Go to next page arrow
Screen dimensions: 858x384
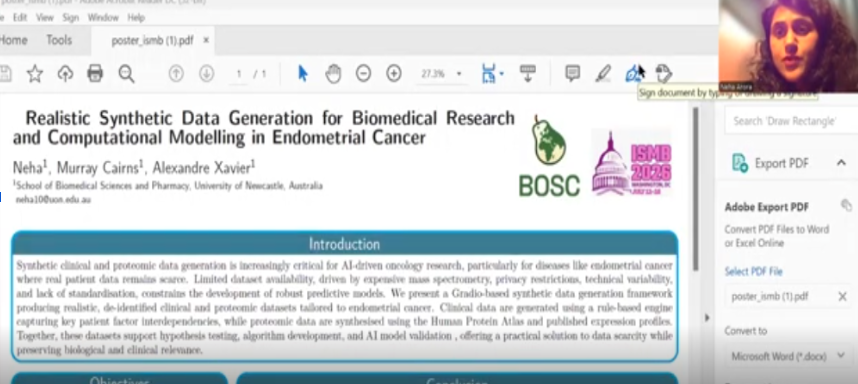pyautogui.click(x=206, y=73)
